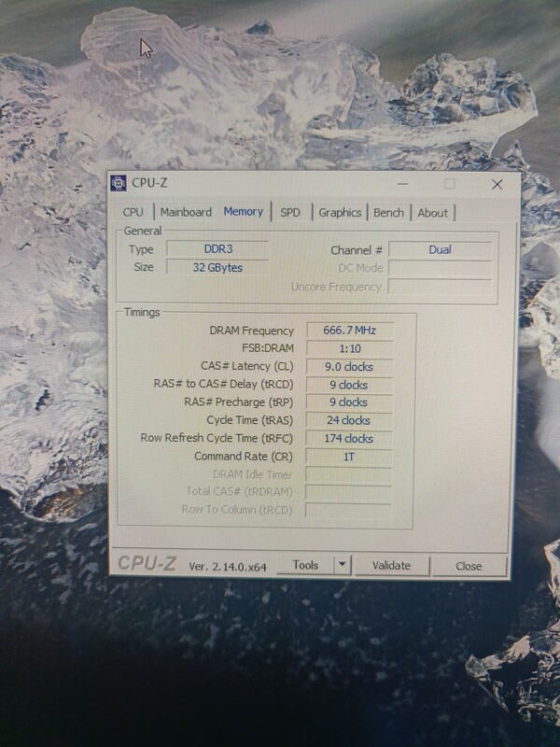Viewport: 560px width, 747px height.
Task: Select the Memory tab
Action: 244,212
